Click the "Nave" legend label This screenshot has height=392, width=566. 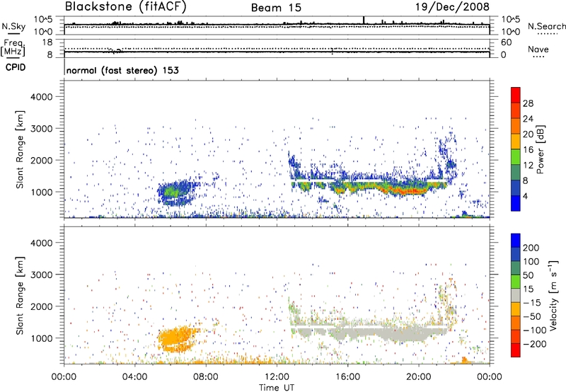coord(538,50)
